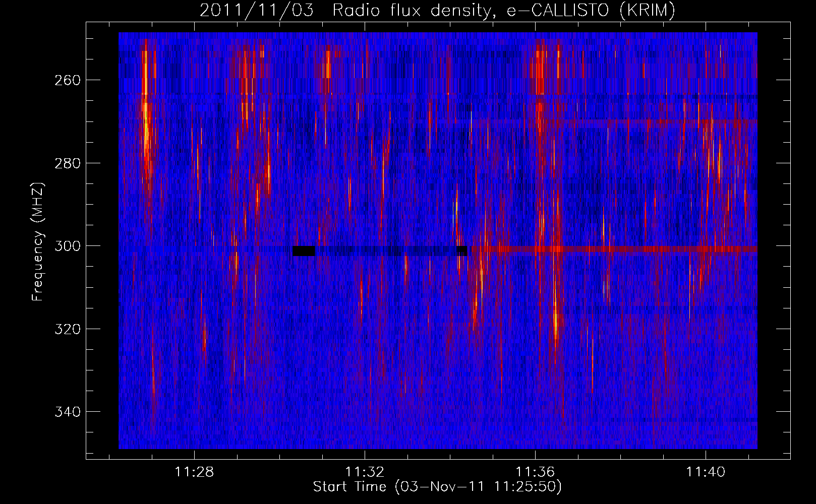816x504 pixels.
Task: Click the 'Start Time (03-Nov-11 11:25:50)' label
Action: pyautogui.click(x=437, y=487)
